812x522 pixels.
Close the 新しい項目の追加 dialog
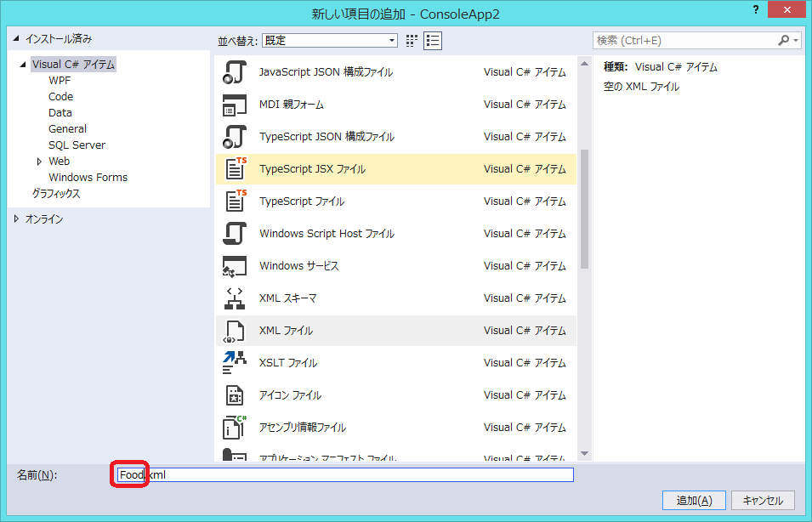point(786,10)
